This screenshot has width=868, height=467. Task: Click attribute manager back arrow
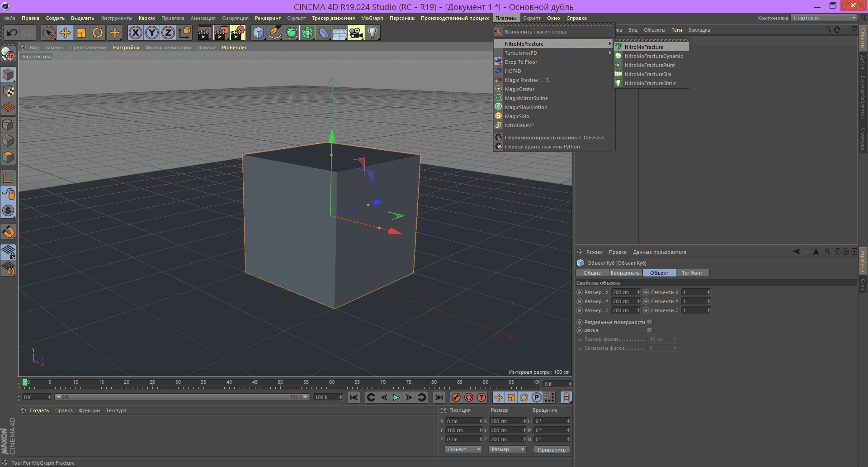(797, 252)
